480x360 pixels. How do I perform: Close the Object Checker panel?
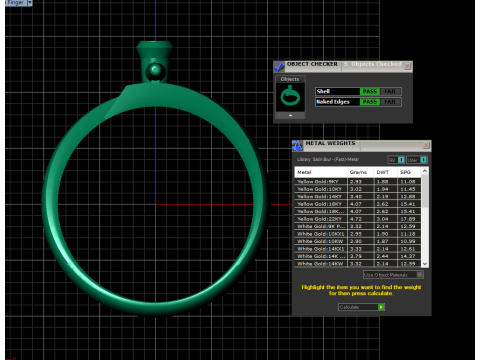click(407, 66)
